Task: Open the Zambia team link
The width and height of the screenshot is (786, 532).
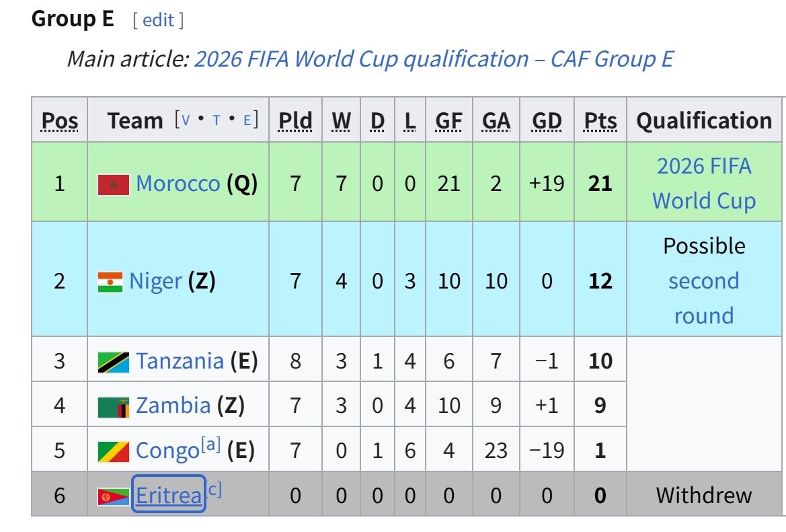Action: click(173, 406)
